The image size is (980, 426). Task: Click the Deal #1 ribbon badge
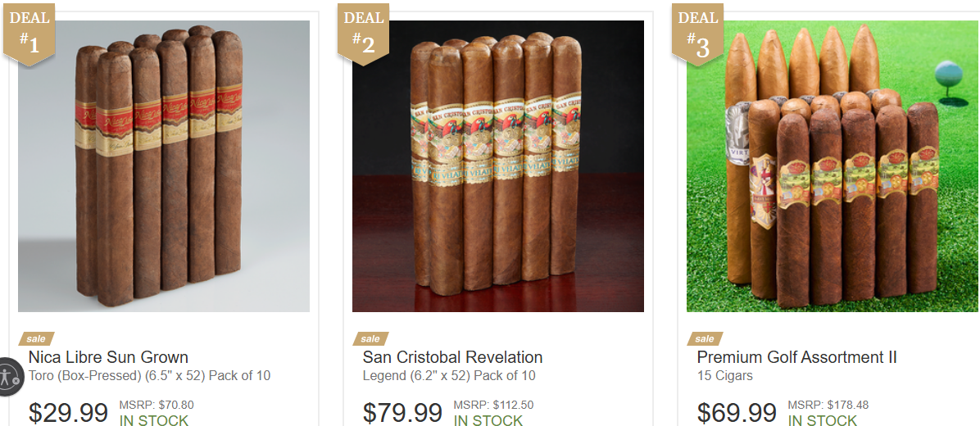tap(29, 34)
